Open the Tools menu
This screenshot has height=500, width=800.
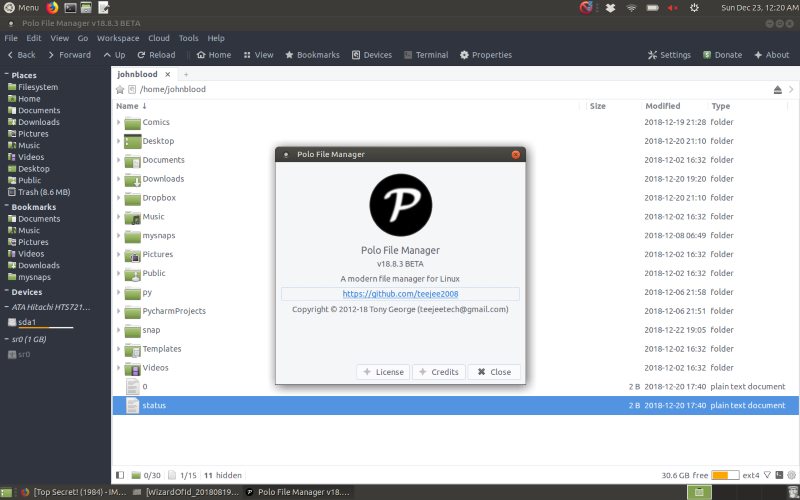point(188,38)
